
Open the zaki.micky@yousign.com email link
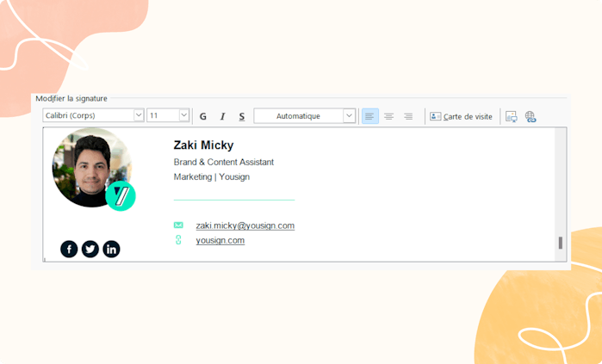[245, 225]
